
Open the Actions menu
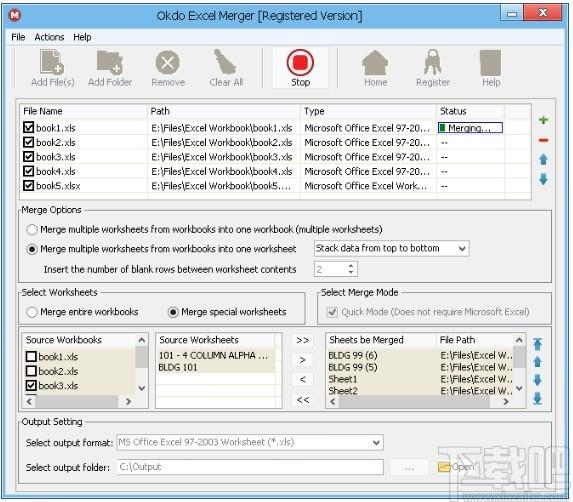click(x=49, y=37)
